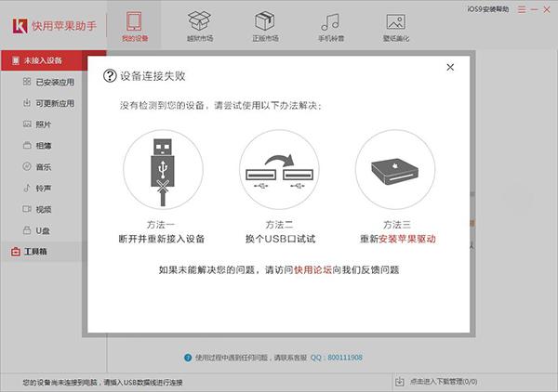Click the switch USB port illustration
The width and height of the screenshot is (558, 392).
279,169
